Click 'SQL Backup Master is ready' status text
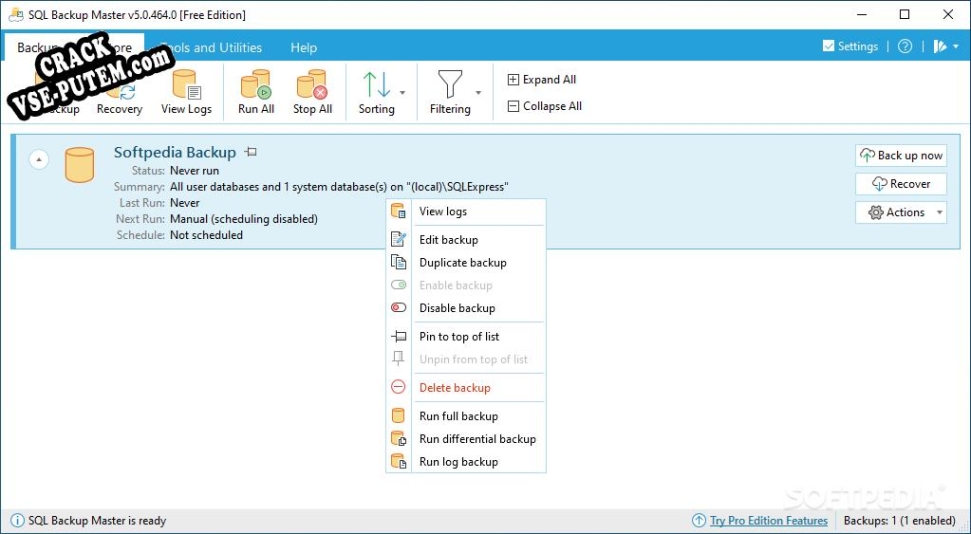Screen dimensions: 971x534 point(97,521)
